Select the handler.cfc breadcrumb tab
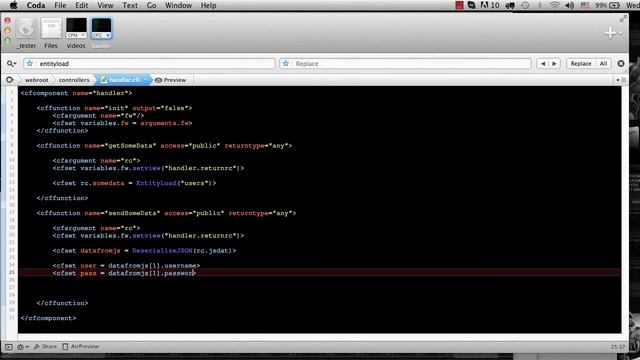Screen dimensions: 640x360 click(122, 80)
